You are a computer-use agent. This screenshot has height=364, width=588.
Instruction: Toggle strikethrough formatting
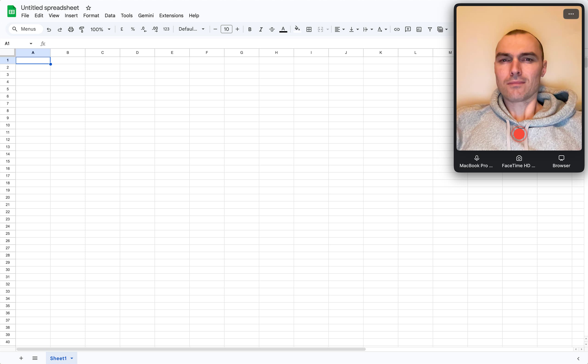[272, 29]
